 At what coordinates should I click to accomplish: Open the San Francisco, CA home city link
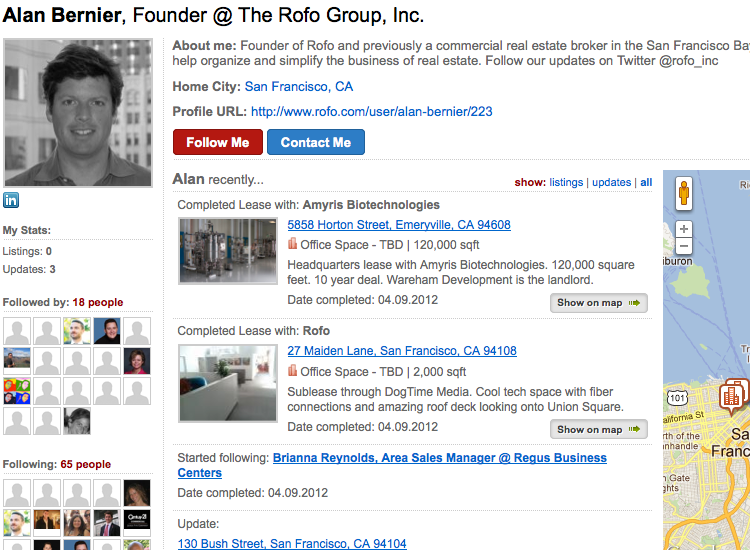[x=298, y=87]
